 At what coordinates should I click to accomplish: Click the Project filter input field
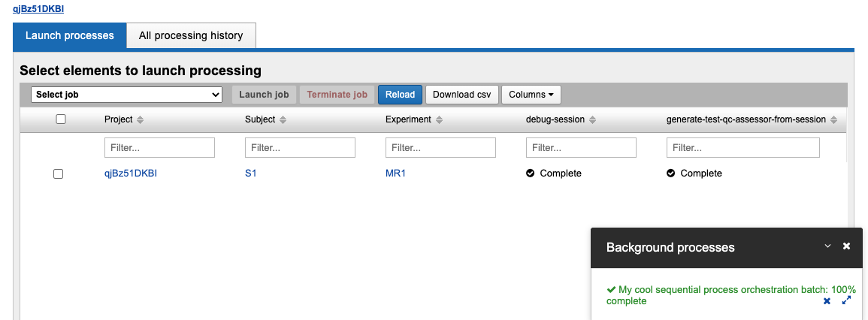[159, 148]
